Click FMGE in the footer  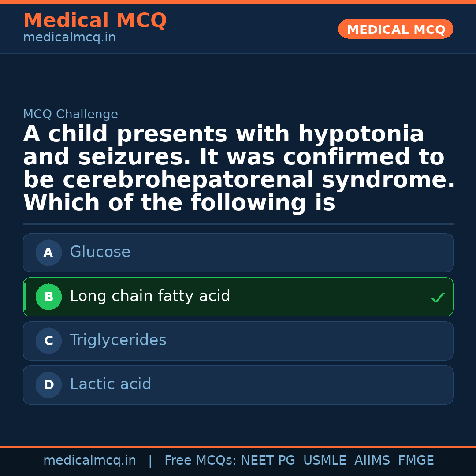416,461
